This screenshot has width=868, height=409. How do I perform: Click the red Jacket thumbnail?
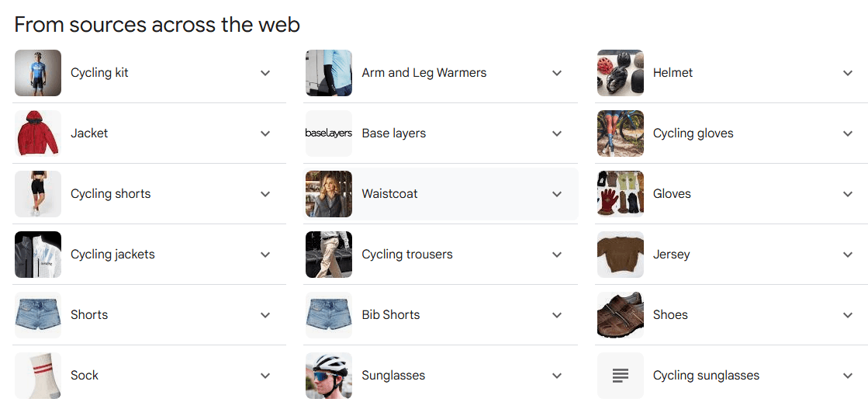[38, 133]
